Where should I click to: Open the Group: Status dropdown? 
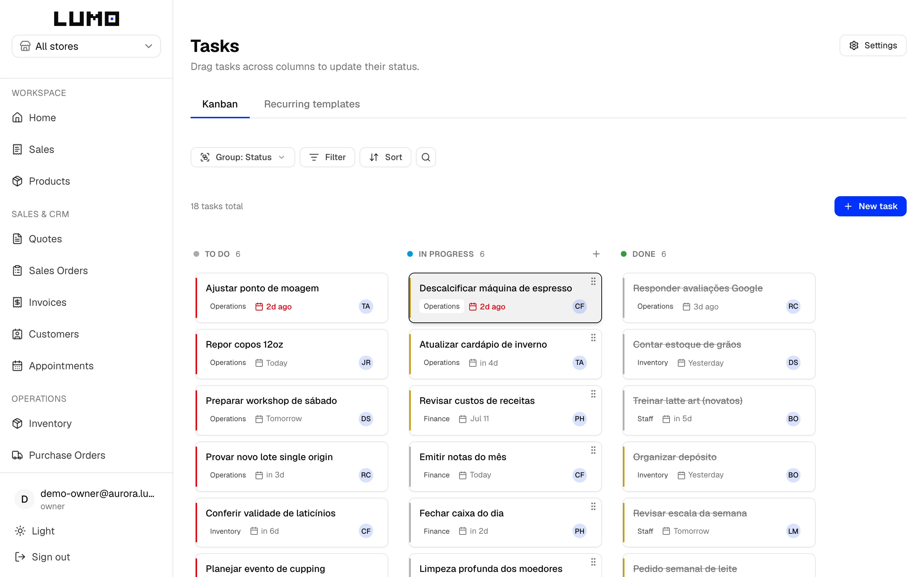pos(243,157)
